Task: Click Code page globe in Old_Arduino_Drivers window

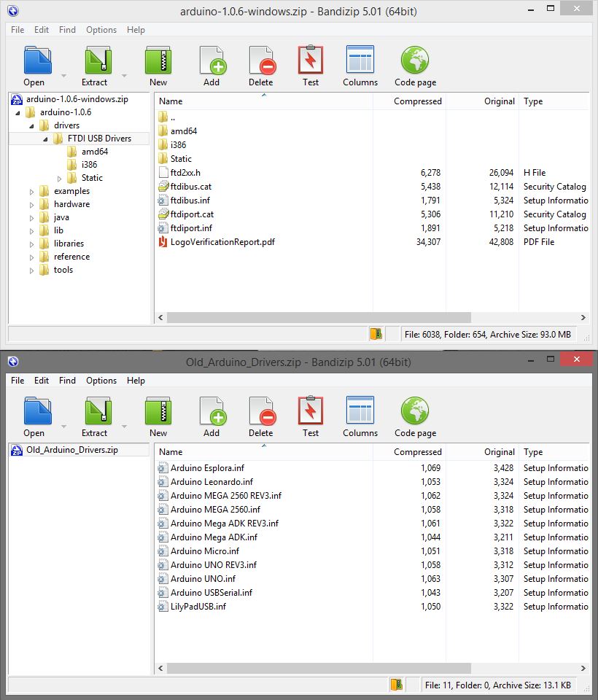Action: coord(415,411)
